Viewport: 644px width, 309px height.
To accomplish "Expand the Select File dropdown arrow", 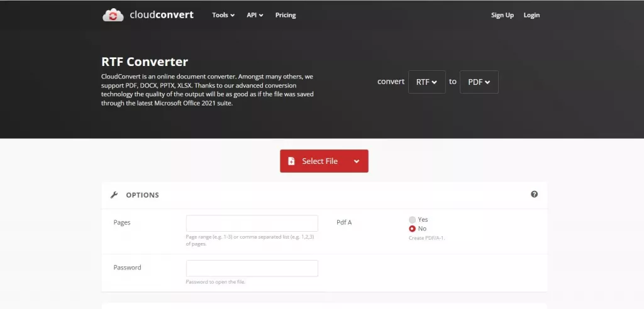I will [357, 161].
